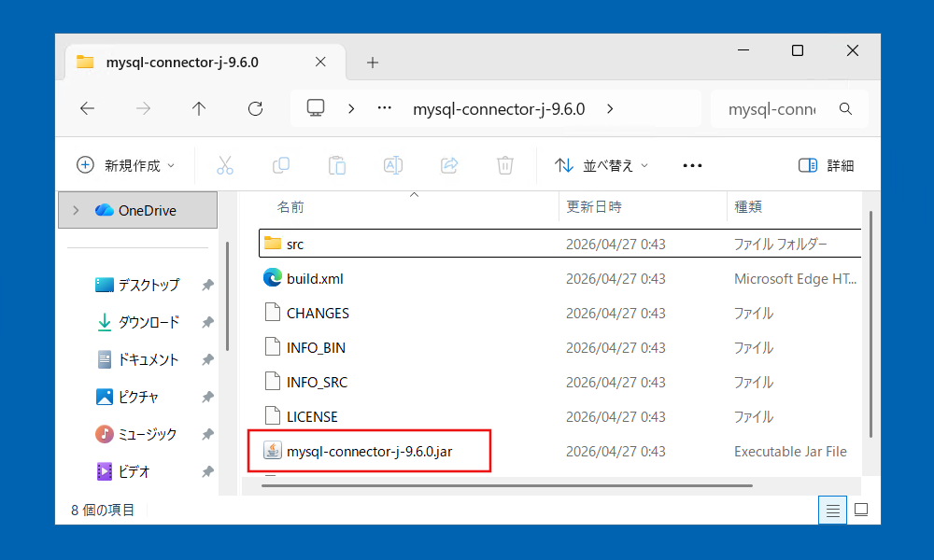Select the INFO_SRC file
Image resolution: width=934 pixels, height=560 pixels.
(317, 382)
